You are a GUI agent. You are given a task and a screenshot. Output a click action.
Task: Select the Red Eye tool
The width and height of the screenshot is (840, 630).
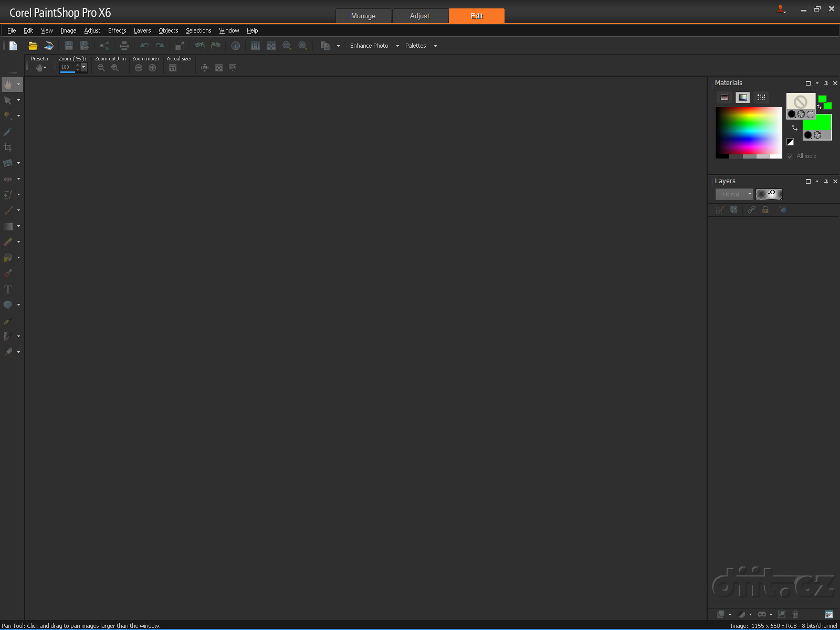(8, 179)
